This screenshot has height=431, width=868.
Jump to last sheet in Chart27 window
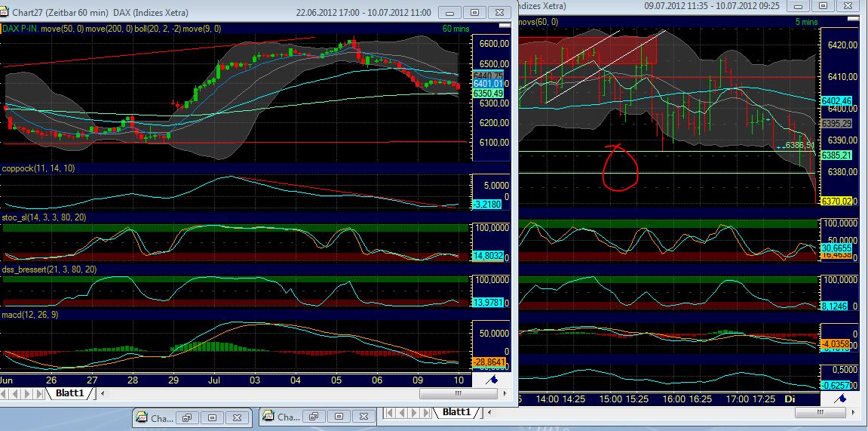pos(40,394)
